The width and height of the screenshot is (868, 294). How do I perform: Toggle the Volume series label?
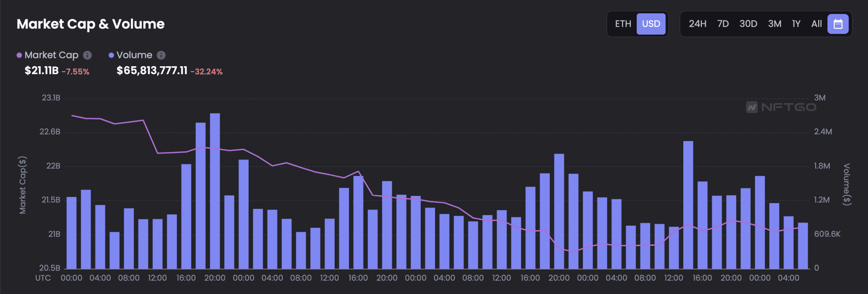134,55
